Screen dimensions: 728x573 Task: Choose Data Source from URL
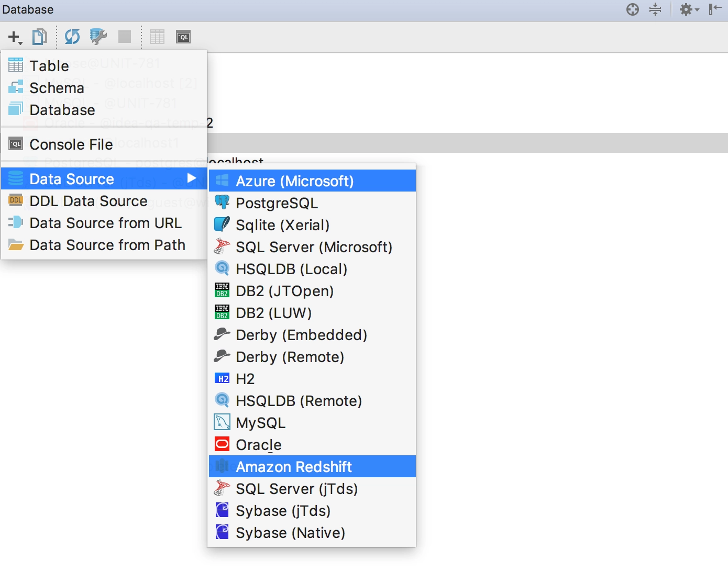click(104, 223)
